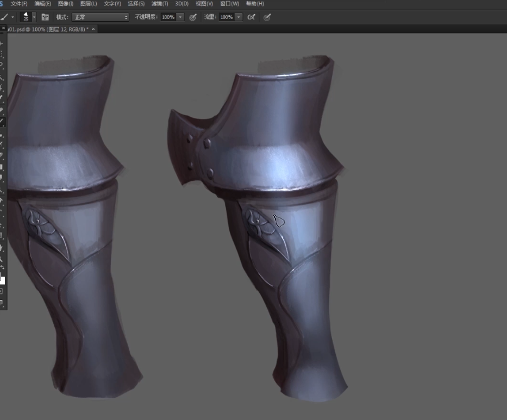
Task: Click the brush tool preset icon
Action: (x=4, y=17)
